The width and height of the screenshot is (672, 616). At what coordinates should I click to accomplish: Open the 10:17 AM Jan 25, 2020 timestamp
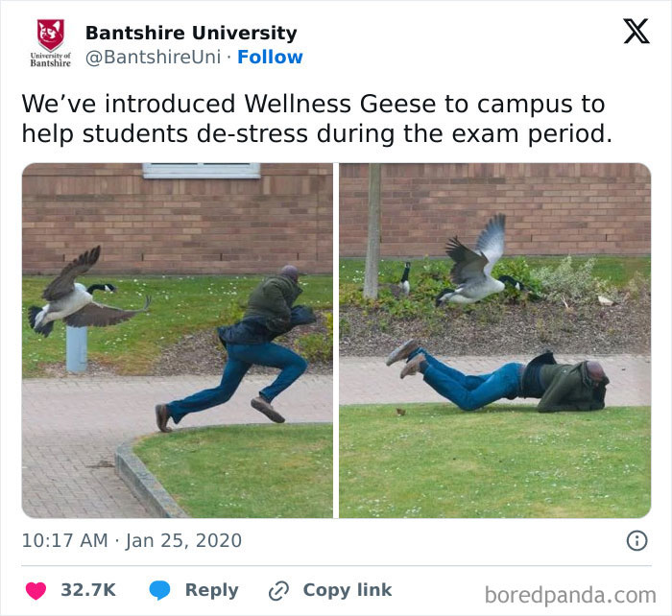132,540
